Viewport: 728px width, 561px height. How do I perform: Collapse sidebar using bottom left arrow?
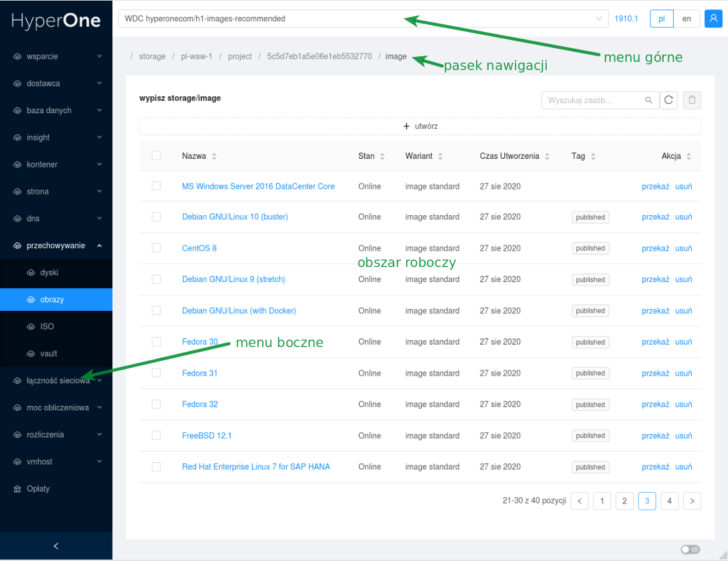point(56,546)
